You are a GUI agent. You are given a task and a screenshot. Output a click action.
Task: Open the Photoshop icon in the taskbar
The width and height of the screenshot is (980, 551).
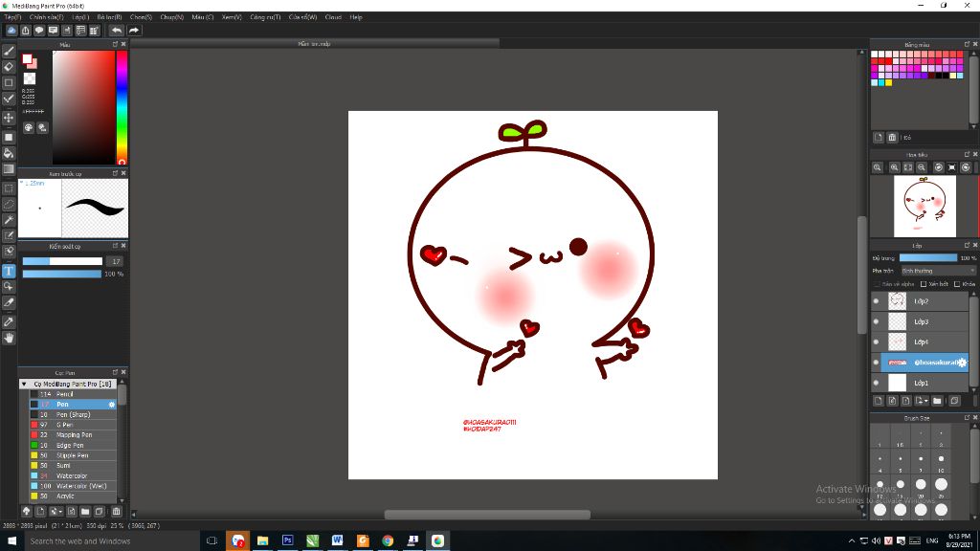287,540
